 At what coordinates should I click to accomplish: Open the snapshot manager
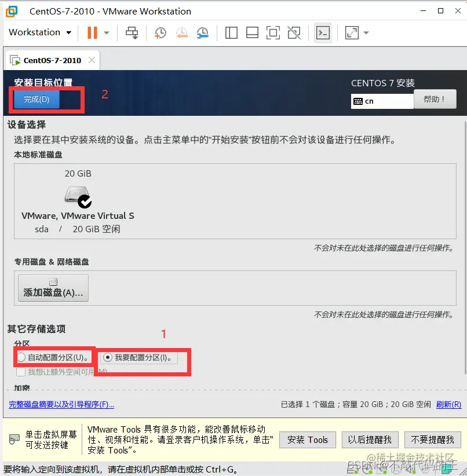point(202,33)
